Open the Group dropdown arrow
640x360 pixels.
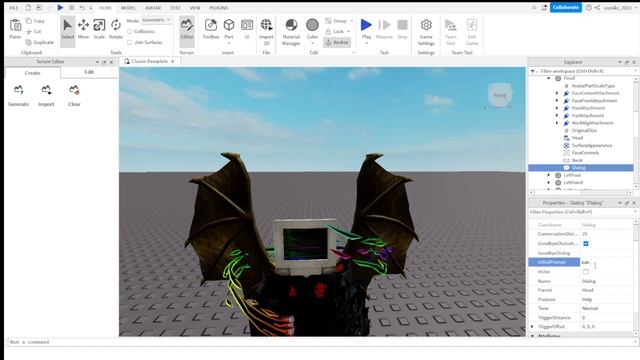click(x=351, y=21)
